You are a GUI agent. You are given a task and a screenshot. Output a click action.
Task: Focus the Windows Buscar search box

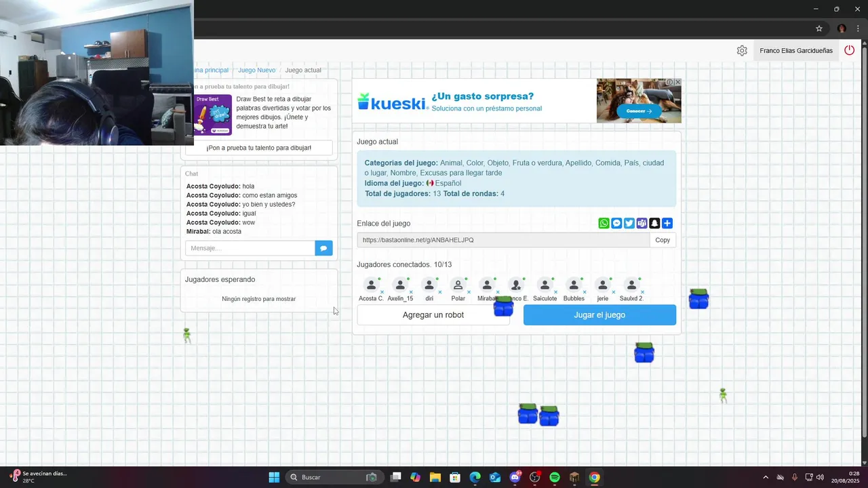[333, 477]
